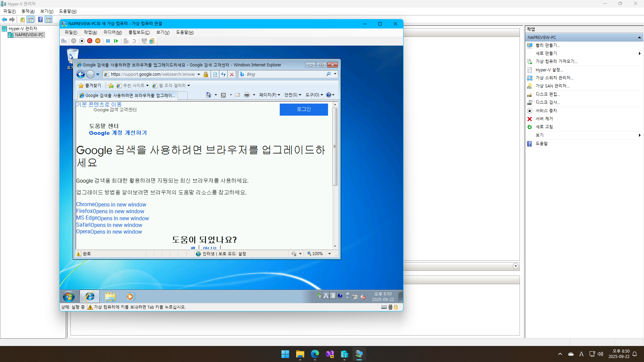Image resolution: width=644 pixels, height=362 pixels.
Task: Collapse the NAPREVIEW-PC actions section
Action: [639, 38]
